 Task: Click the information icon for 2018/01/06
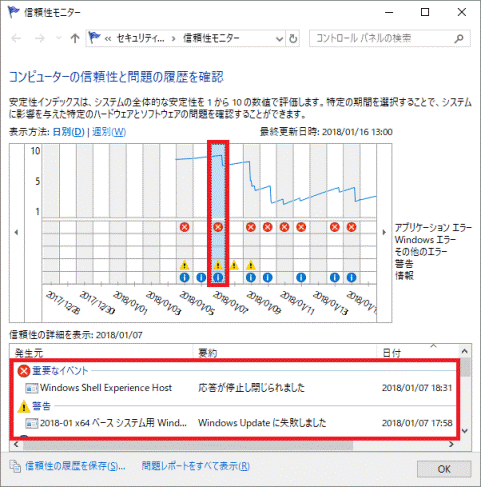(x=201, y=277)
